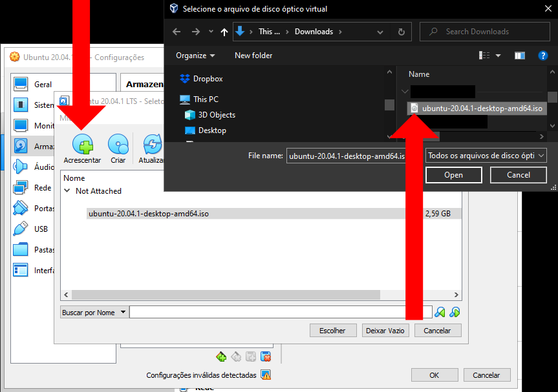
Task: Select Dropbox in the navigation tree
Action: [202, 79]
